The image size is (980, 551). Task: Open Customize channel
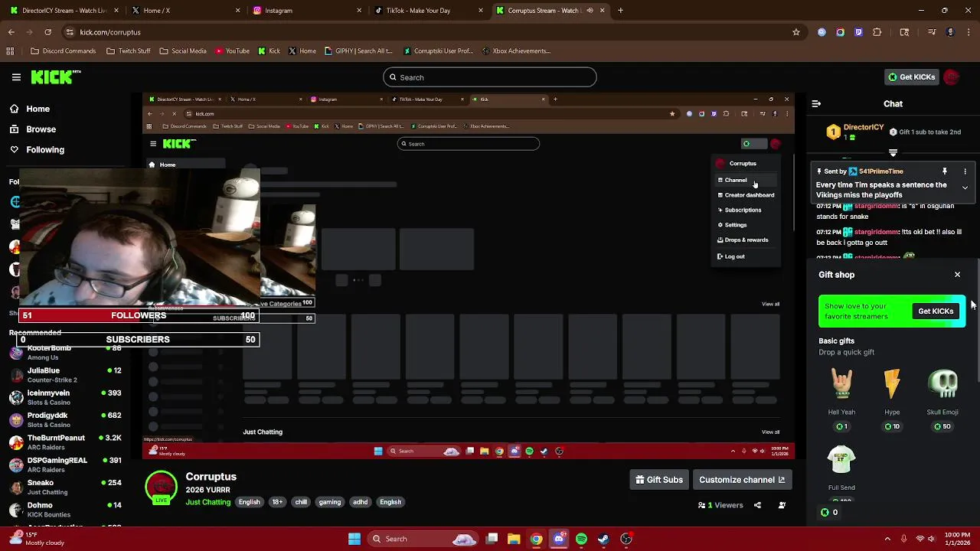click(x=742, y=480)
